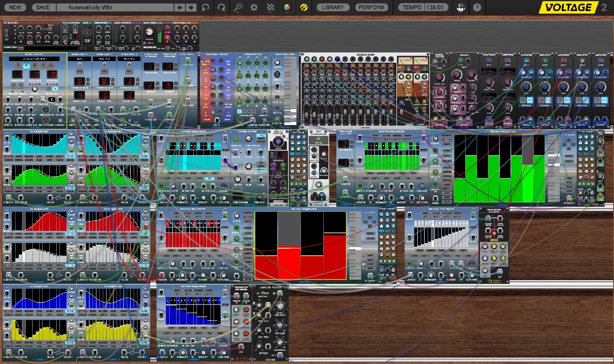Open the LIBRARY panel

(333, 7)
